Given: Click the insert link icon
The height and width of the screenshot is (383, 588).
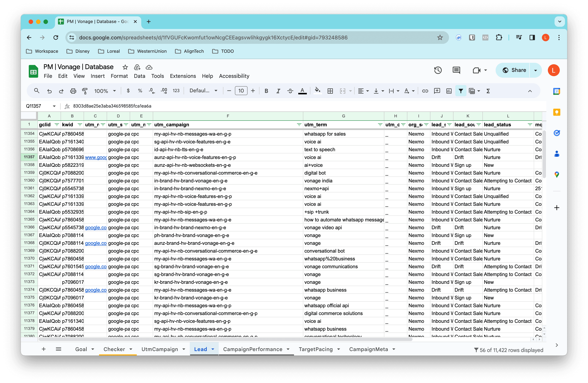Looking at the screenshot, I should click(x=425, y=91).
